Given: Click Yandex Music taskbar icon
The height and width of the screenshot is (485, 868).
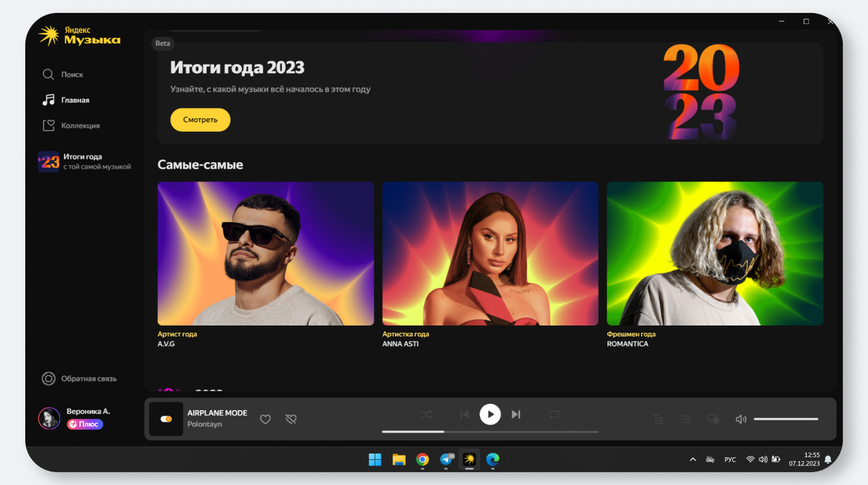Looking at the screenshot, I should (469, 459).
